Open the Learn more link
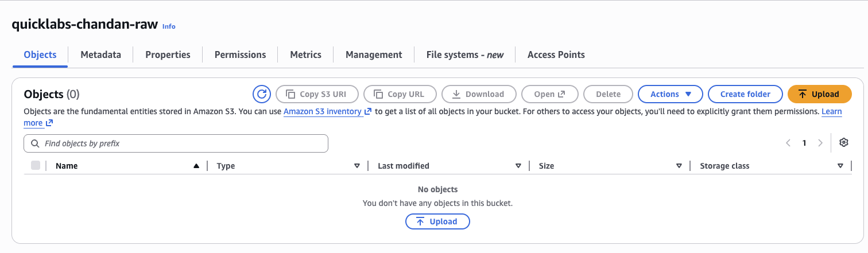Image resolution: width=868 pixels, height=253 pixels. (x=832, y=111)
